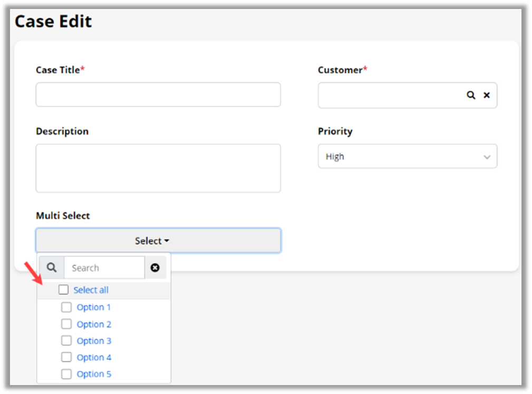Screen dimensions: 532x394
Task: Mark the Option 4 checkbox
Action: 66,357
